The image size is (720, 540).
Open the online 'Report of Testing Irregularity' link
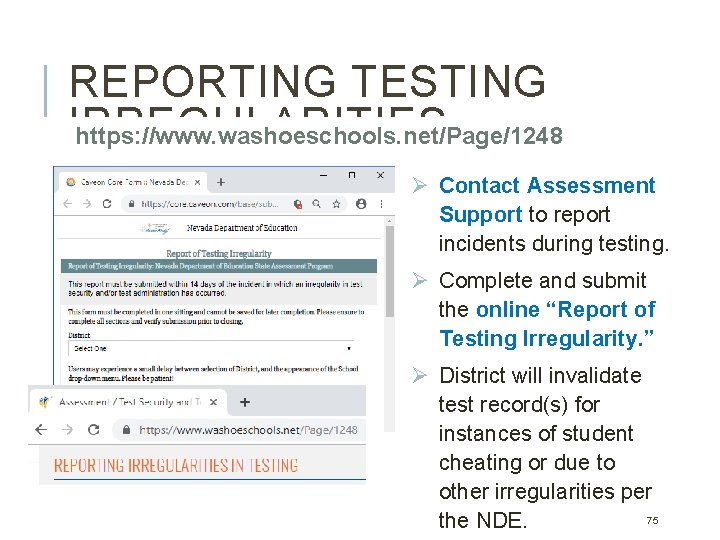click(x=547, y=324)
